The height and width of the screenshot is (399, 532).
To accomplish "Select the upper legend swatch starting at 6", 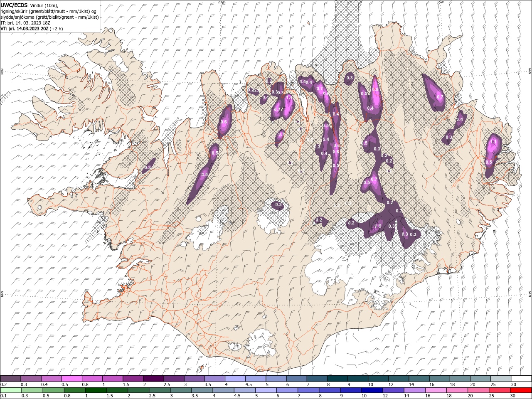I will 296,379.
